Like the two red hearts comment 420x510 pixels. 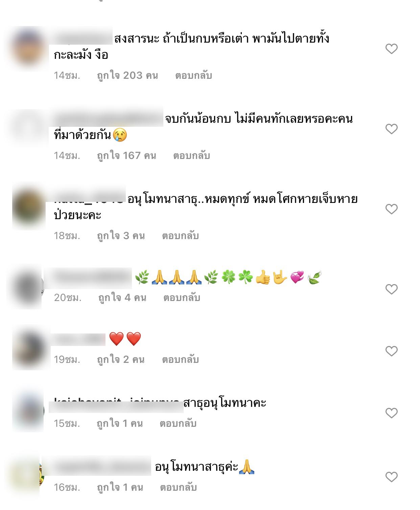391,351
